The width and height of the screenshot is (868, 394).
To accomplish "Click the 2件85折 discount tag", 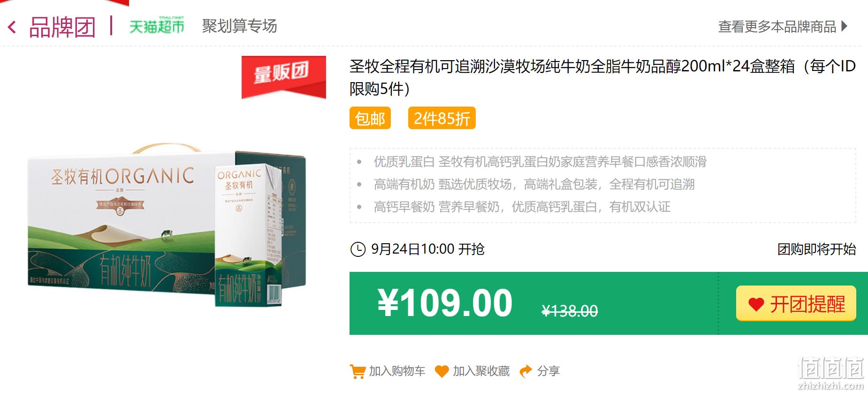I will point(442,118).
